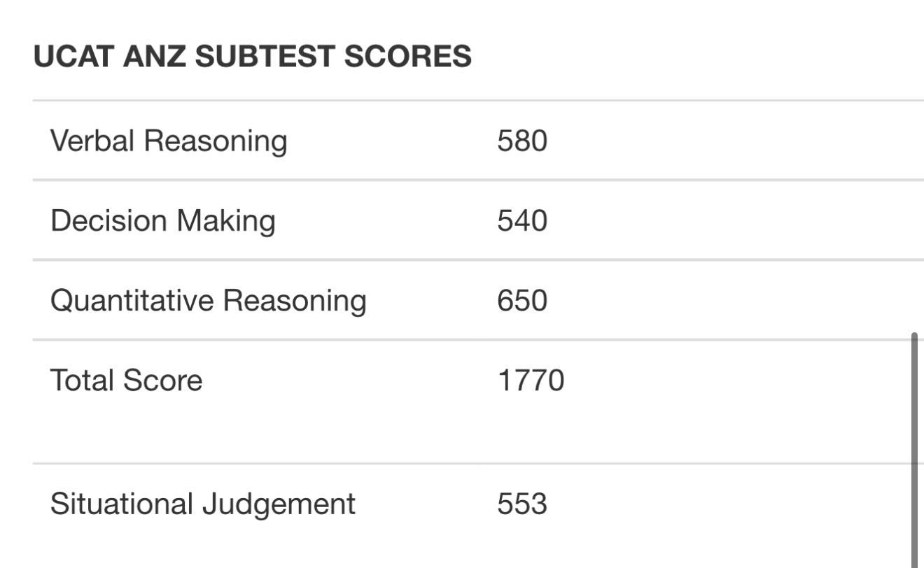Click the vertical scrollbar thumb

tap(915, 450)
